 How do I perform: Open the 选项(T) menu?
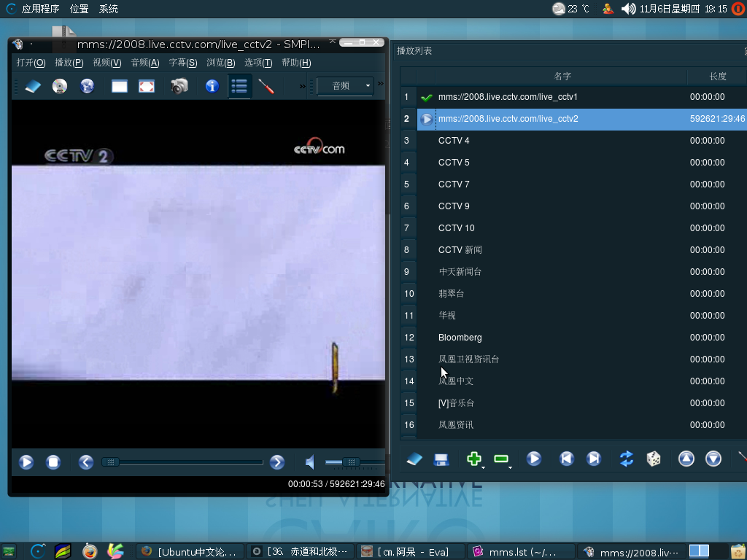258,63
